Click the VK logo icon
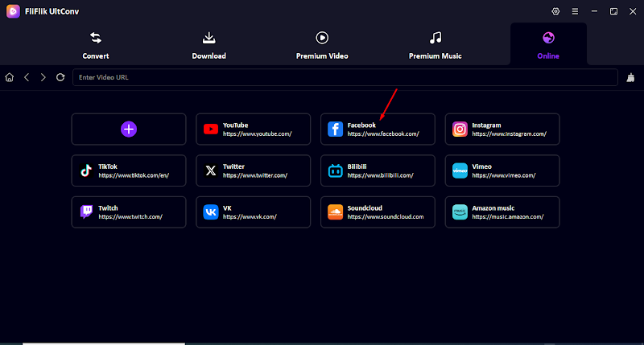This screenshot has width=644, height=345. tap(211, 212)
